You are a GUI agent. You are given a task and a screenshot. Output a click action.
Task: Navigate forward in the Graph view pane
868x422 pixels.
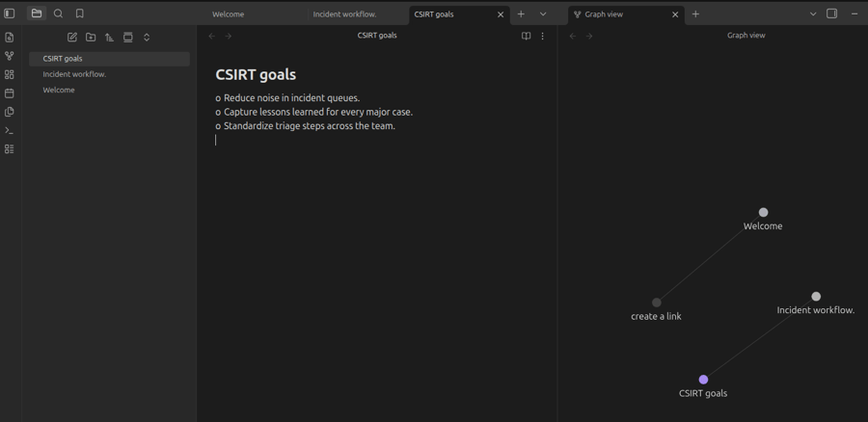[589, 36]
